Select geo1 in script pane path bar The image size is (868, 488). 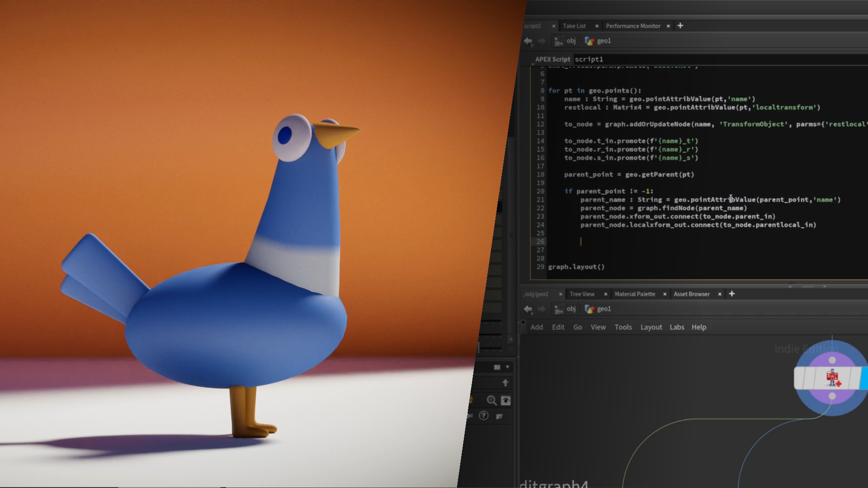point(598,41)
